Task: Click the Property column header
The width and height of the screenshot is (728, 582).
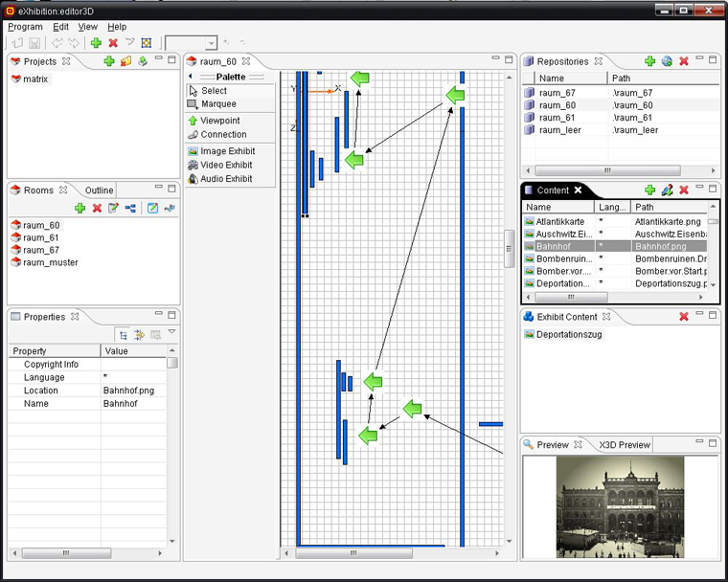Action: click(x=55, y=351)
